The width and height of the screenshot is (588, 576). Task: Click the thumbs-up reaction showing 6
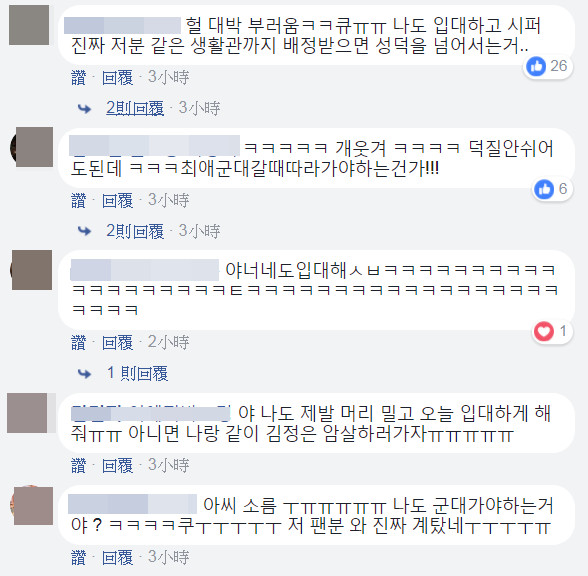tap(553, 189)
